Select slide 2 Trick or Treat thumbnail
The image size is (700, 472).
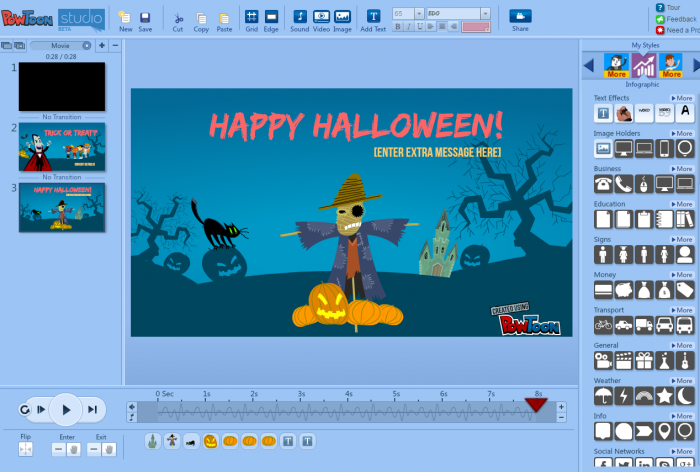(62, 147)
